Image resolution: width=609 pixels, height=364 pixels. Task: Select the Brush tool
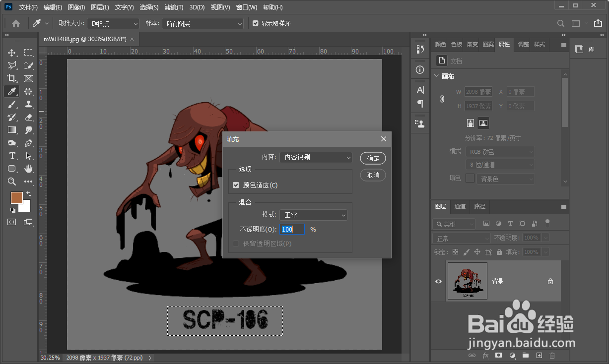pos(12,104)
